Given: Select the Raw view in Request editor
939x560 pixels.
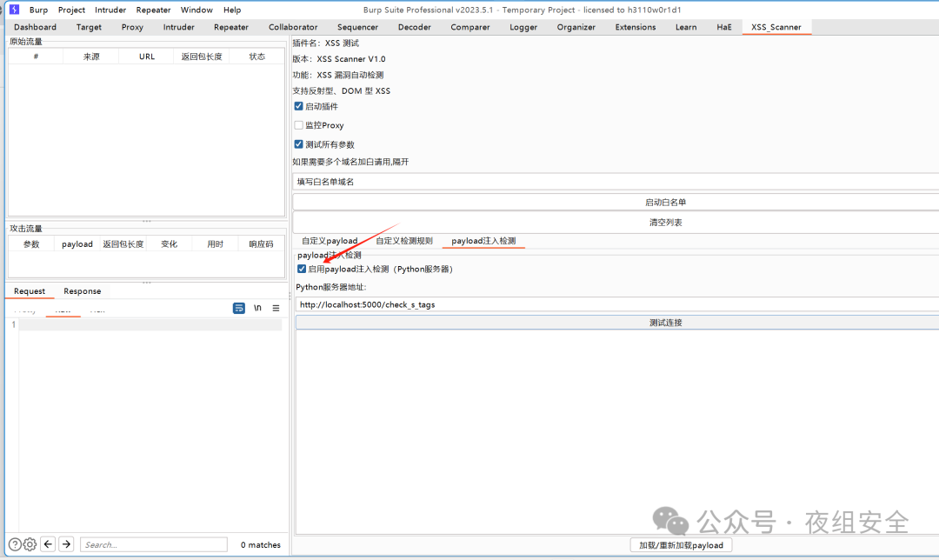Looking at the screenshot, I should (63, 308).
